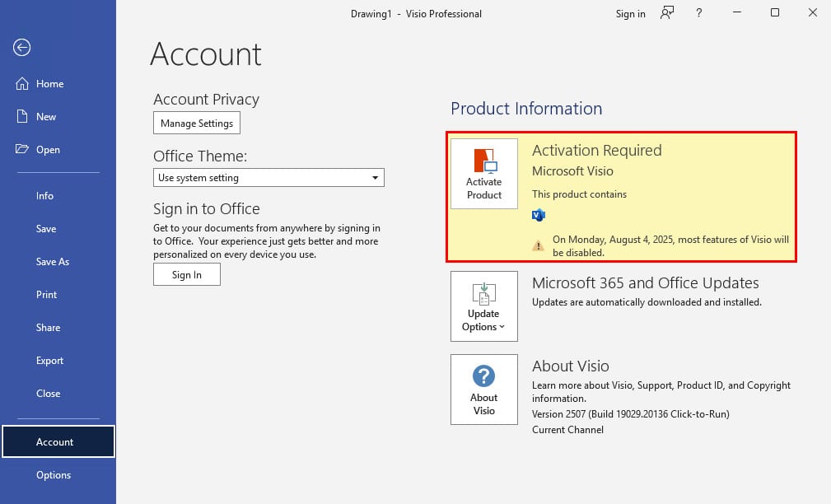Image resolution: width=831 pixels, height=504 pixels.
Task: Open Help via the question mark icon
Action: [x=699, y=12]
